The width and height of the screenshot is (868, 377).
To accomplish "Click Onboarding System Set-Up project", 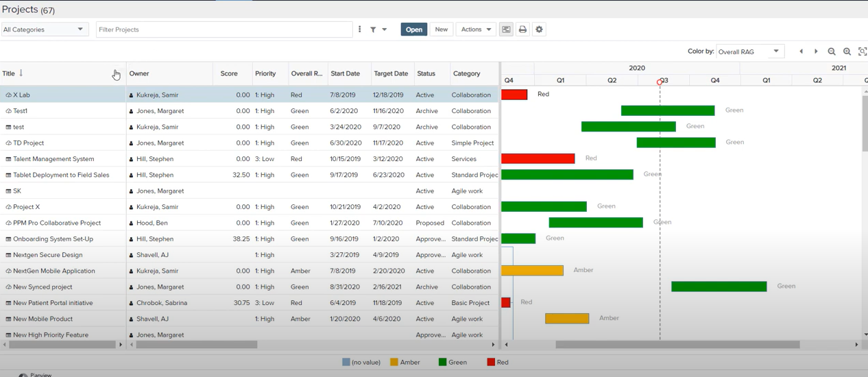I will pos(53,239).
